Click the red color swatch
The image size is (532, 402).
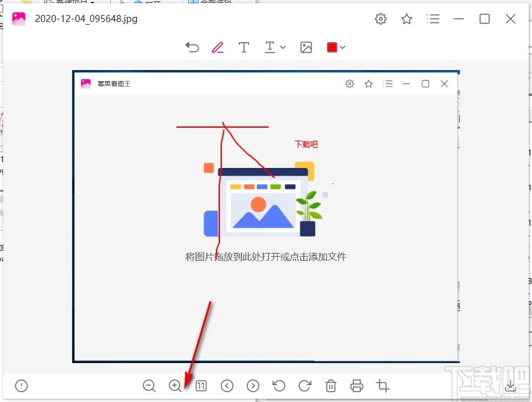pos(332,47)
